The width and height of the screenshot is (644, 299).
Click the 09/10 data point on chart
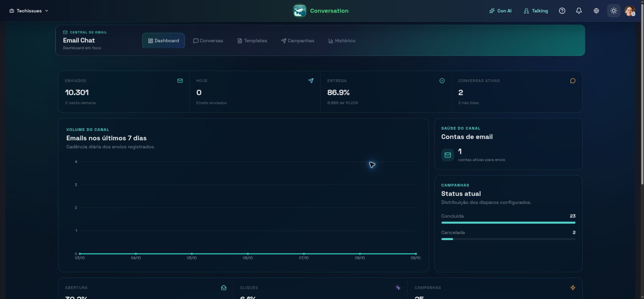tap(416, 254)
